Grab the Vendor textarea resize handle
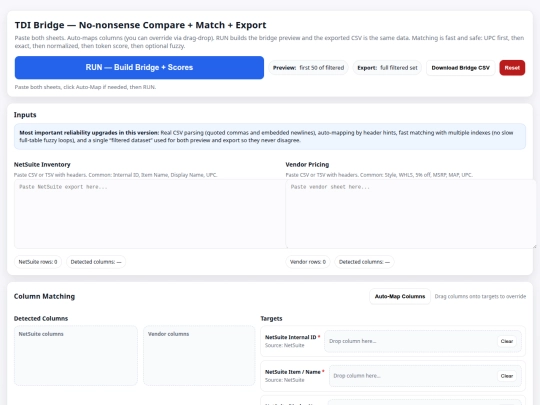Screen dimensions: 540x405 534,246
